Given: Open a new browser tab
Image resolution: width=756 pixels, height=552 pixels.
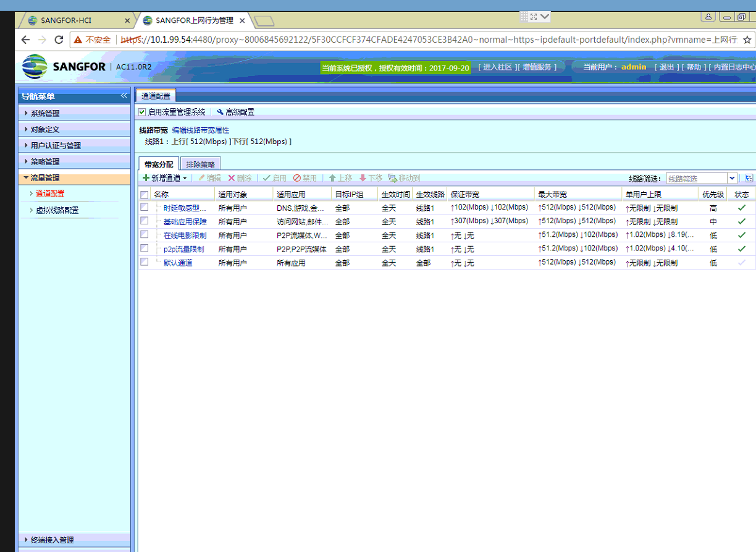Looking at the screenshot, I should [x=264, y=22].
